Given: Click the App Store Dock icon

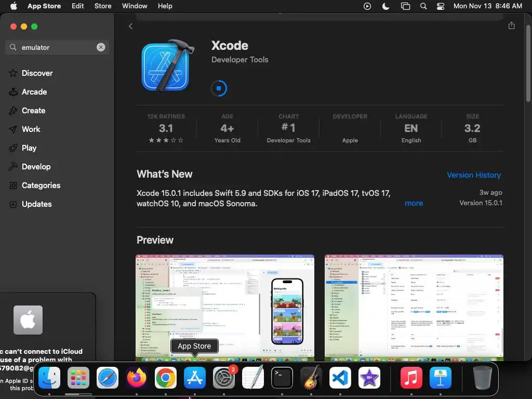Looking at the screenshot, I should pyautogui.click(x=195, y=378).
